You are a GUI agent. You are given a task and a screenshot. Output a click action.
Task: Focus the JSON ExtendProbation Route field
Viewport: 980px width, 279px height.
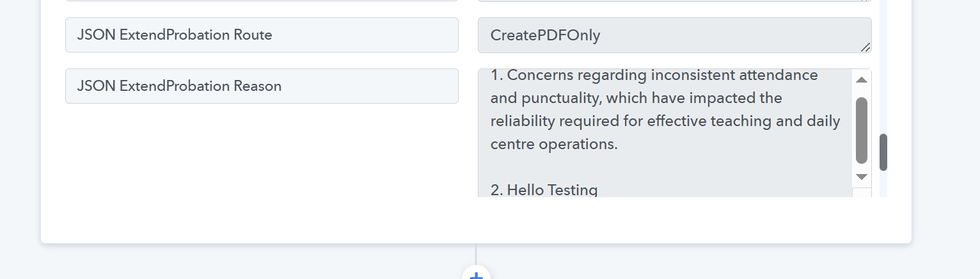pos(262,35)
